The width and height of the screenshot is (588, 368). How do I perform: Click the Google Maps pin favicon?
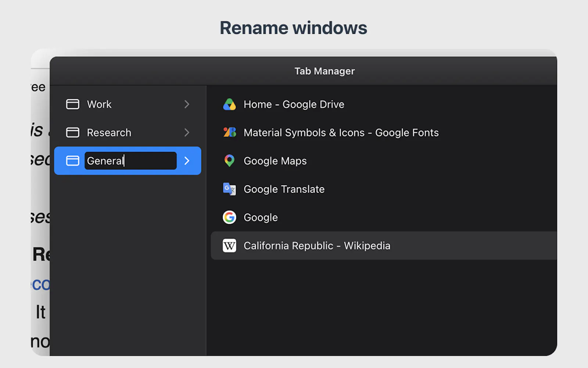(229, 161)
